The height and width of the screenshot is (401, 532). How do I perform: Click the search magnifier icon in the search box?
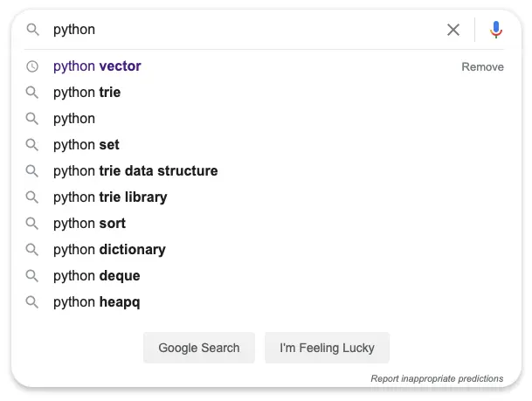coord(33,30)
